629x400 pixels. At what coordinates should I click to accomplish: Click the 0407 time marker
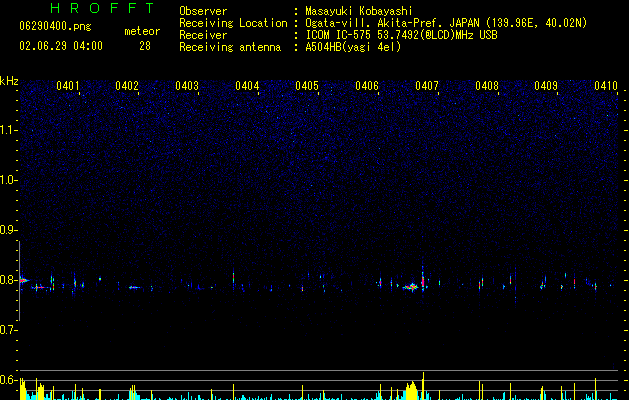click(x=427, y=86)
